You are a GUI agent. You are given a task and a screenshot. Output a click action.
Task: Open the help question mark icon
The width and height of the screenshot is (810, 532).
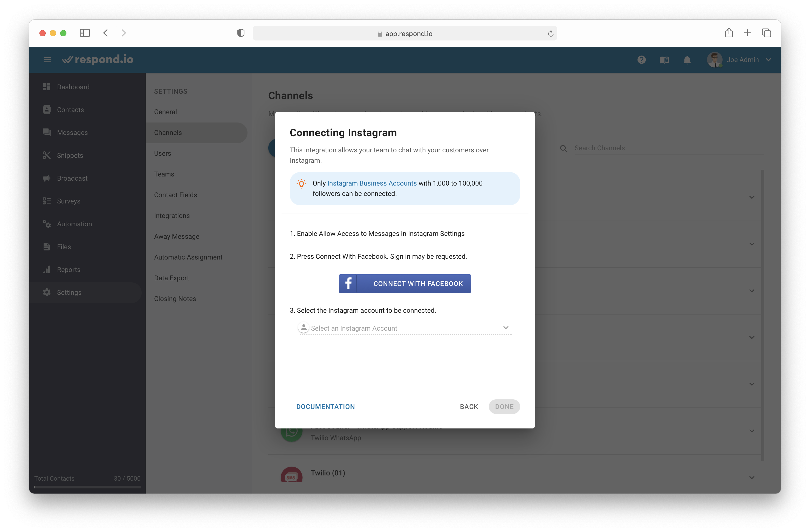click(641, 60)
